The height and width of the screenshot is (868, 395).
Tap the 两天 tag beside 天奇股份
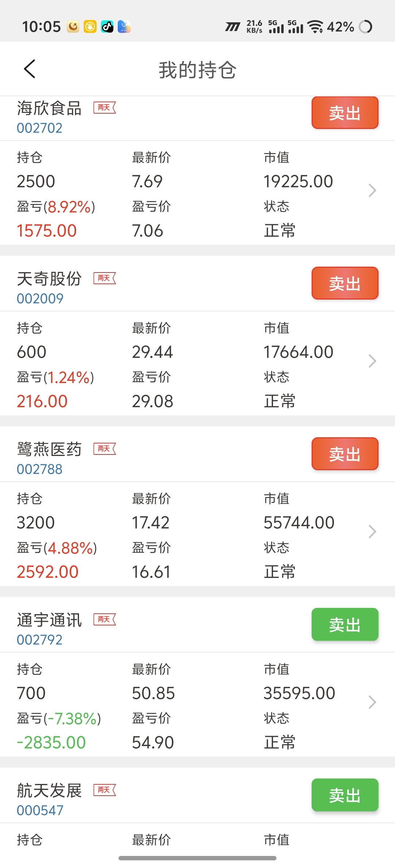tap(105, 278)
